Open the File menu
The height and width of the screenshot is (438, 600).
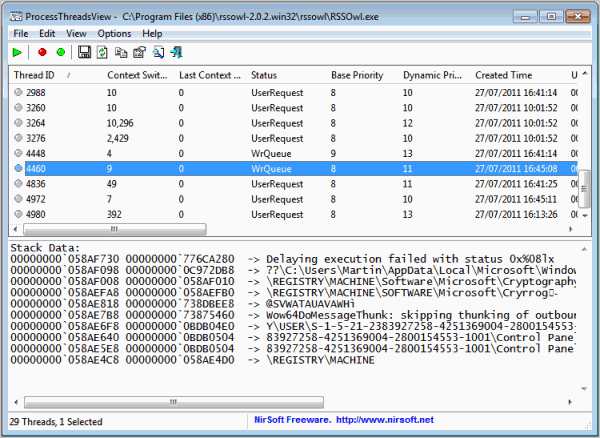tap(21, 34)
